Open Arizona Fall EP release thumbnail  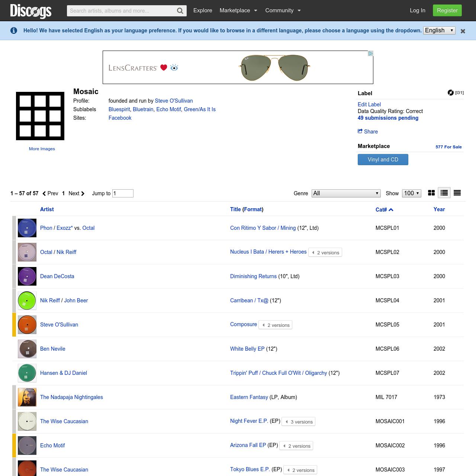27,446
